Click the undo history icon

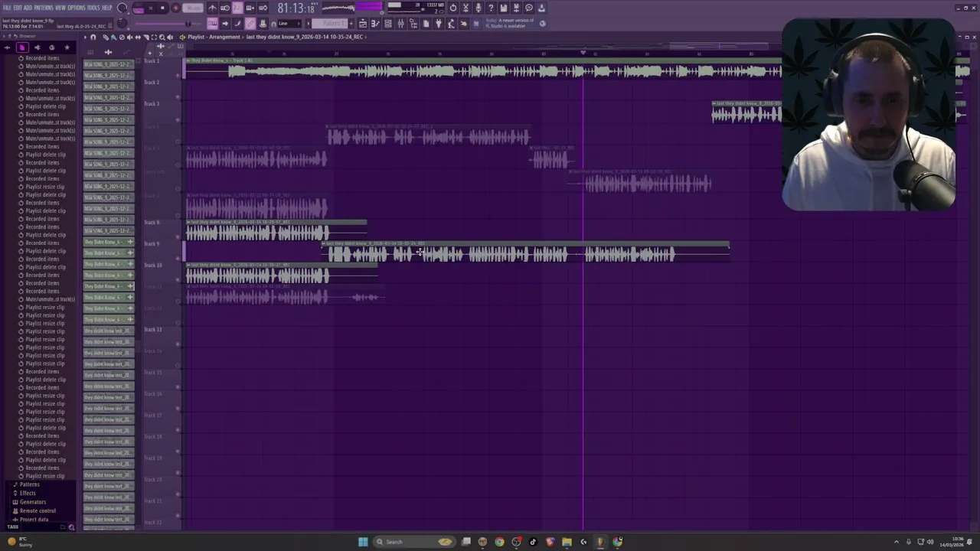[453, 8]
